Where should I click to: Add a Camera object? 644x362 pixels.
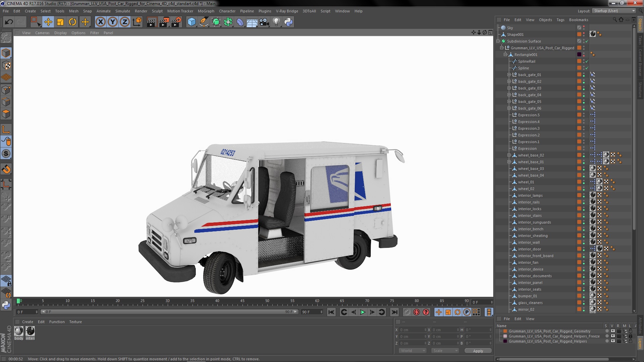[x=264, y=22]
